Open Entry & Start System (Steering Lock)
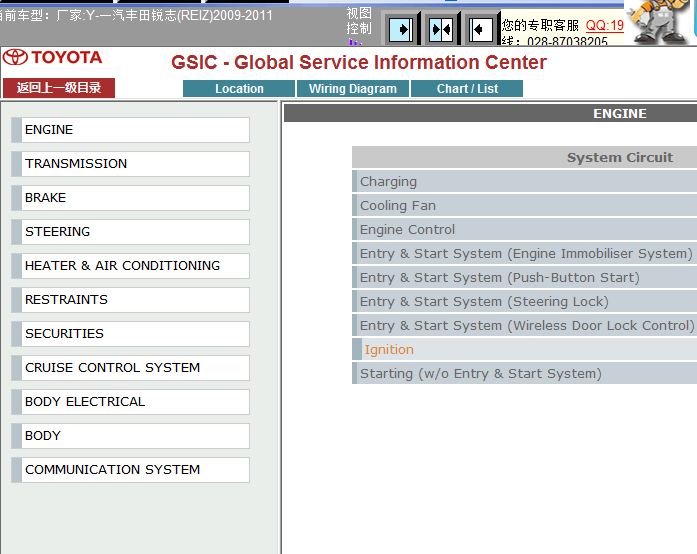The width and height of the screenshot is (697, 554). 525,301
